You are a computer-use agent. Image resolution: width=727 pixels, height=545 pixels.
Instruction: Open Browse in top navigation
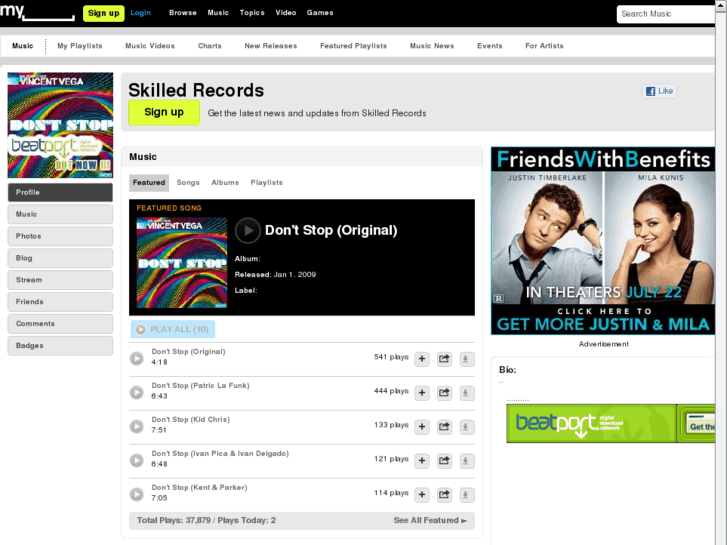pyautogui.click(x=183, y=13)
